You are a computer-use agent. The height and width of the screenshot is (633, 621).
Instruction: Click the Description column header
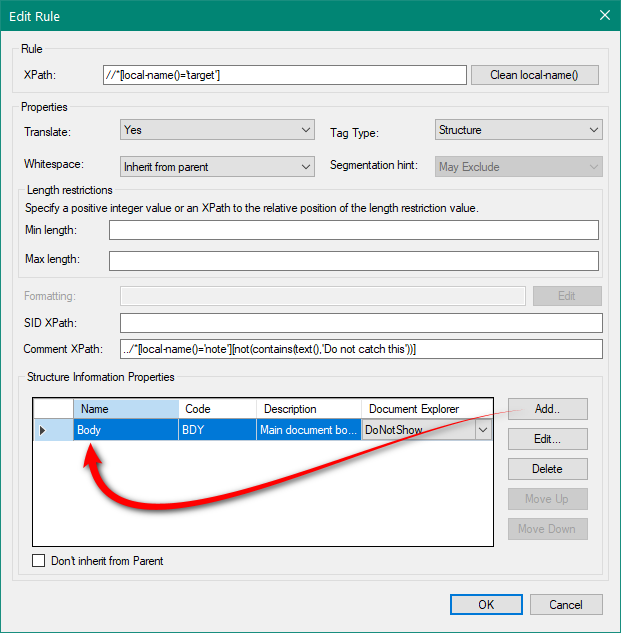coord(308,409)
